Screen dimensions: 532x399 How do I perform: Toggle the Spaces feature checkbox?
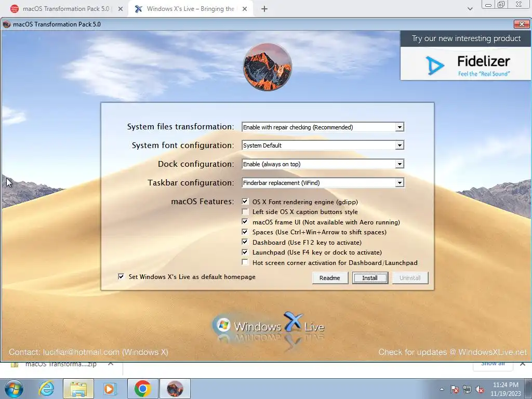point(245,232)
